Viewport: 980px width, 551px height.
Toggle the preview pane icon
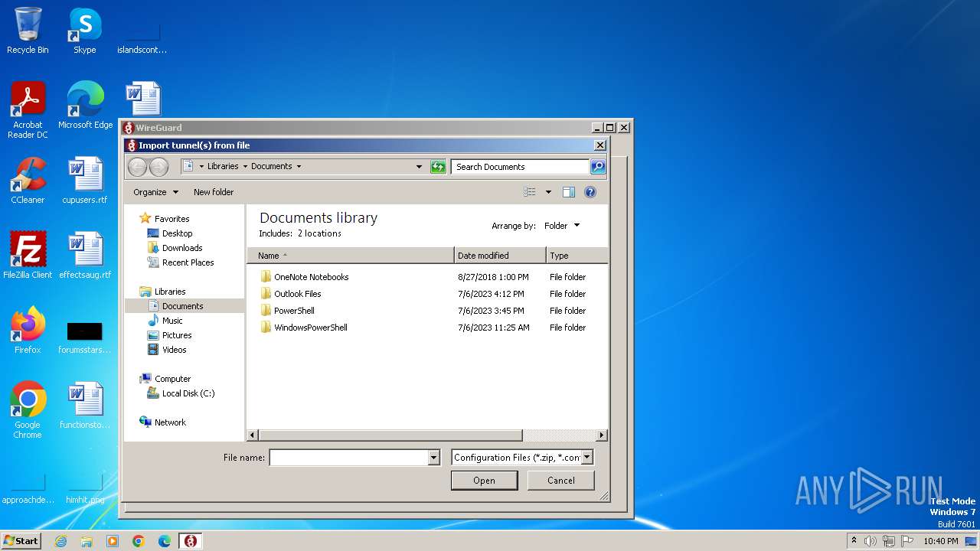pos(569,192)
